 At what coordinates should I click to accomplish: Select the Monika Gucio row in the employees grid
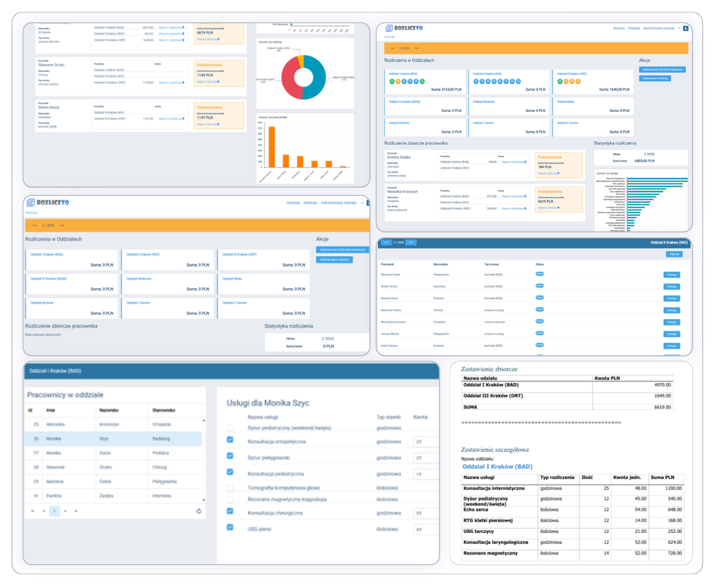click(114, 453)
